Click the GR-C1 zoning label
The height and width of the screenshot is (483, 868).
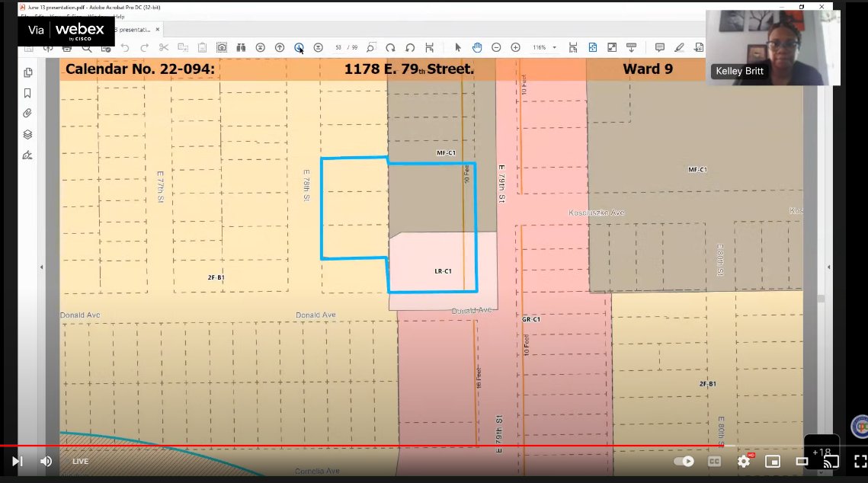pos(531,319)
